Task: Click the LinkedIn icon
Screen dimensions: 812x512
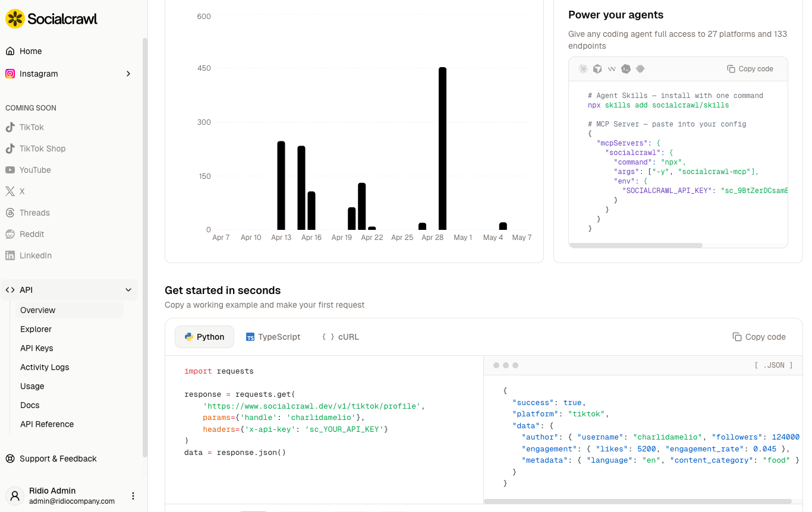Action: click(x=10, y=255)
